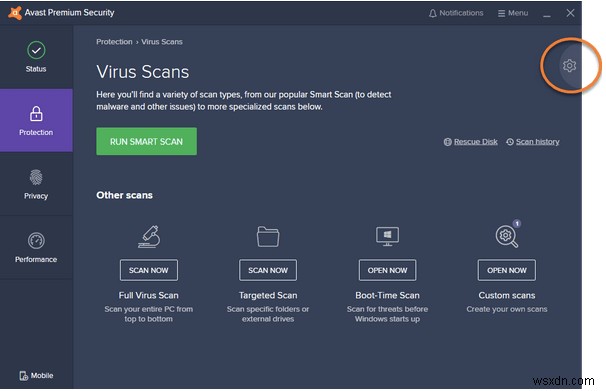Click the Custom scans gear magnifier icon

point(507,236)
